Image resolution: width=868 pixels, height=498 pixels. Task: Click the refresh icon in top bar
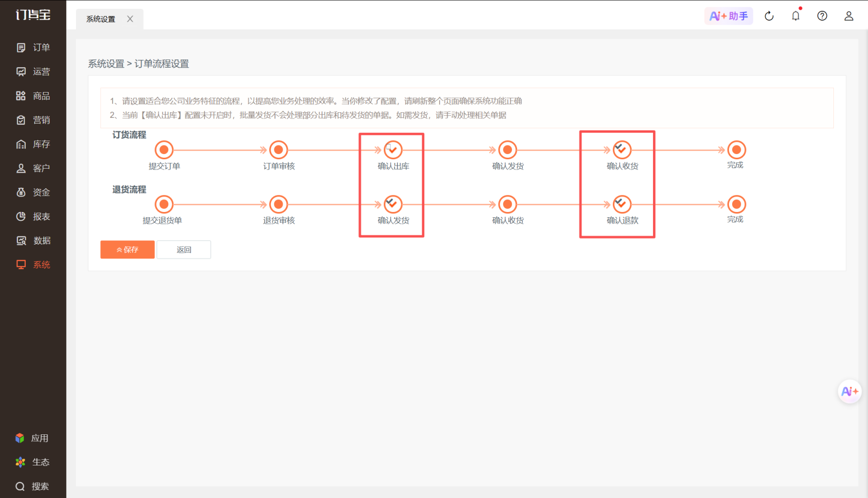769,16
